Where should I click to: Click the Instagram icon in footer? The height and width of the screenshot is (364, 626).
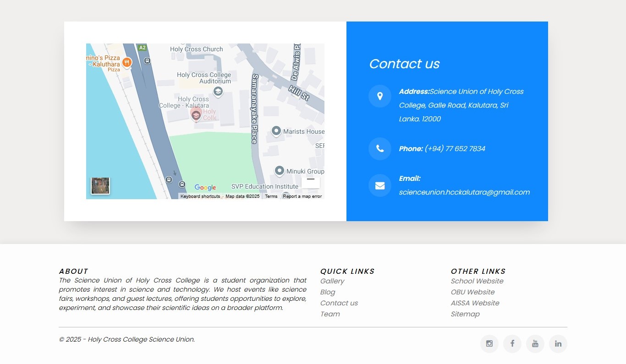tap(489, 344)
